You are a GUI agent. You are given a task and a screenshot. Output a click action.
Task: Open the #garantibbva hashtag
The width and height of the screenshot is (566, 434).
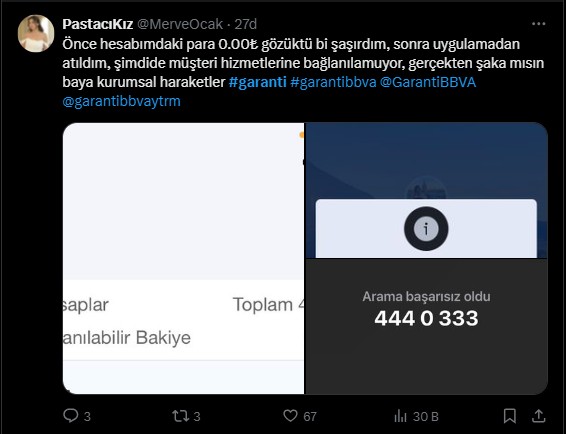(333, 82)
